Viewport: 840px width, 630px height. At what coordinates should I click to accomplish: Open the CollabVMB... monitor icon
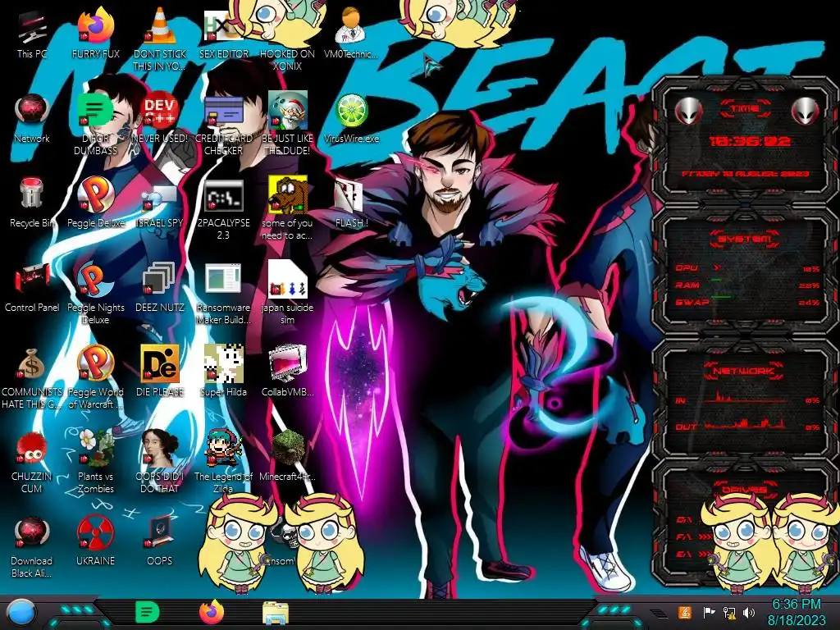[287, 372]
